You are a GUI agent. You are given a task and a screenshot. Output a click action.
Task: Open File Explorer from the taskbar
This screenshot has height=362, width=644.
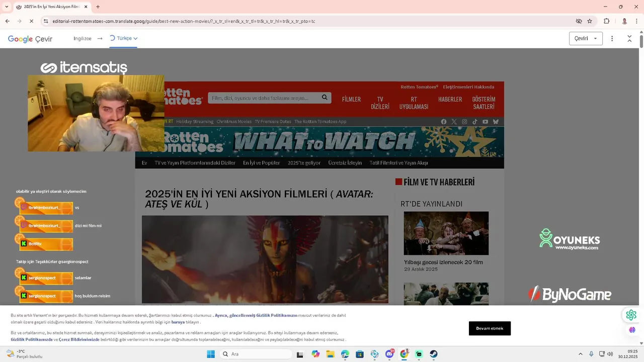tap(330, 354)
